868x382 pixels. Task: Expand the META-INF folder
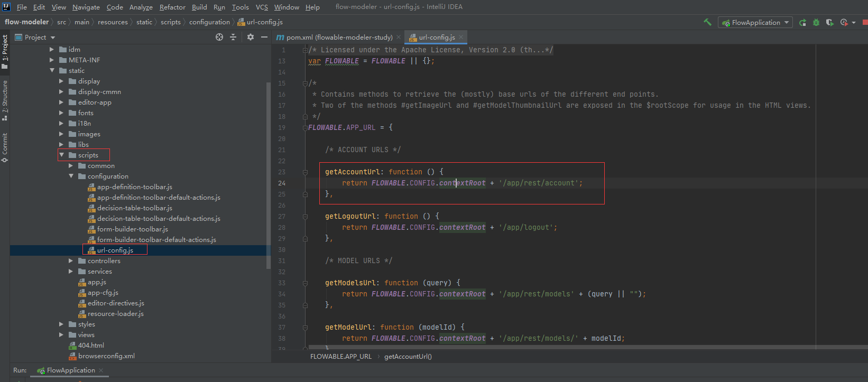(52, 60)
